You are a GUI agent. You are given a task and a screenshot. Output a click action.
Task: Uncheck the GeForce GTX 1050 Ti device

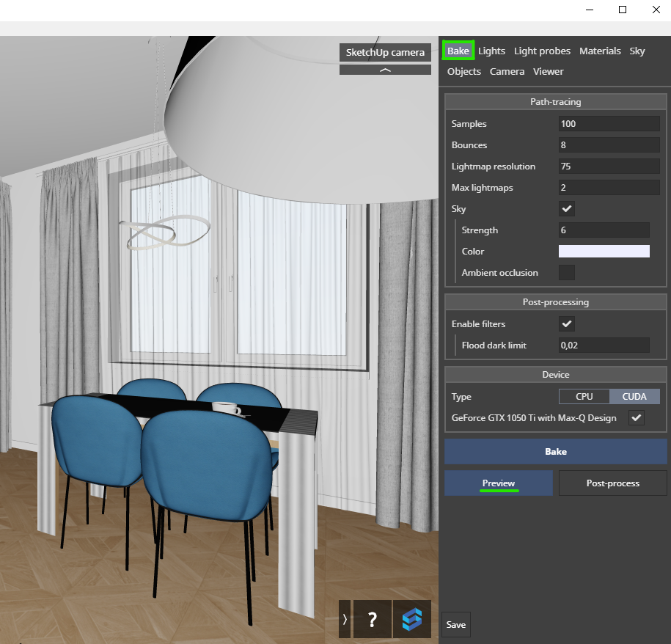coord(637,418)
